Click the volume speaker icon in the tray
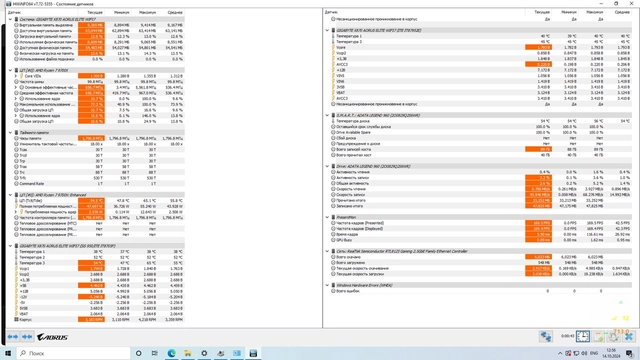Screen dimensions: 640x360 click(x=584, y=353)
